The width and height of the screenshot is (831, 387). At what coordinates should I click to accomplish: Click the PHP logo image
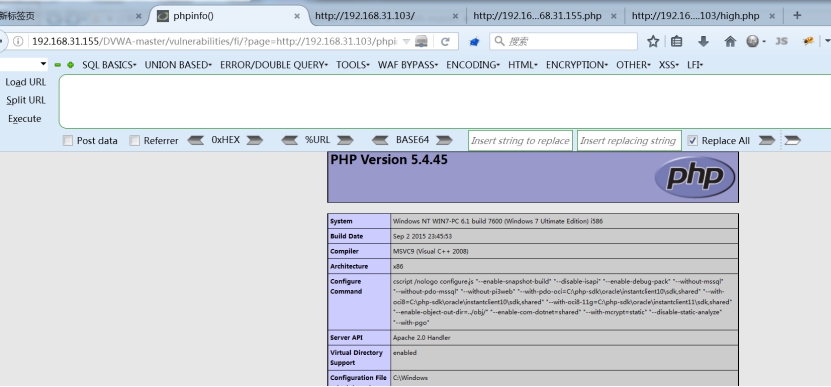695,177
